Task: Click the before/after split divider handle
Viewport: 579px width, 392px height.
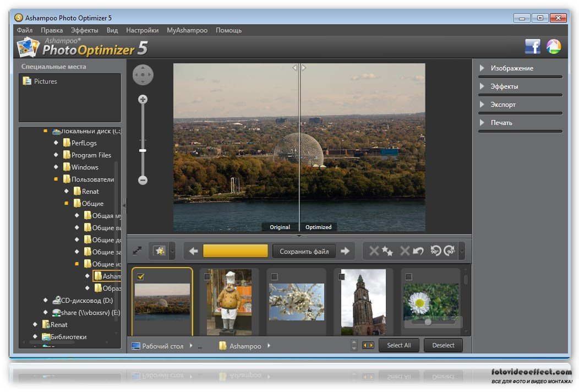Action: pyautogui.click(x=299, y=68)
